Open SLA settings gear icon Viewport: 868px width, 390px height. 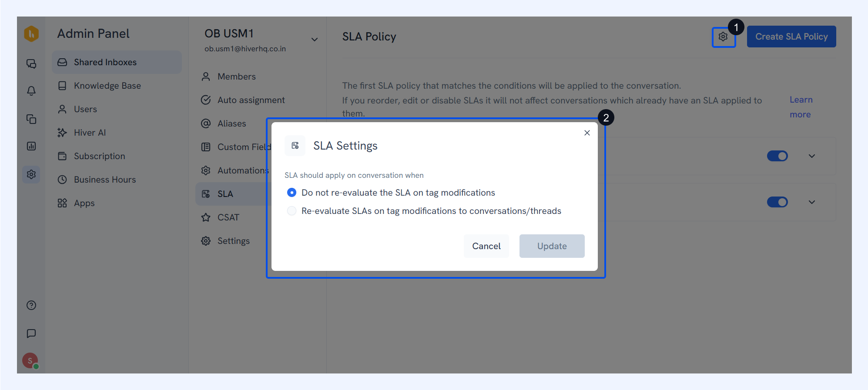pos(723,37)
